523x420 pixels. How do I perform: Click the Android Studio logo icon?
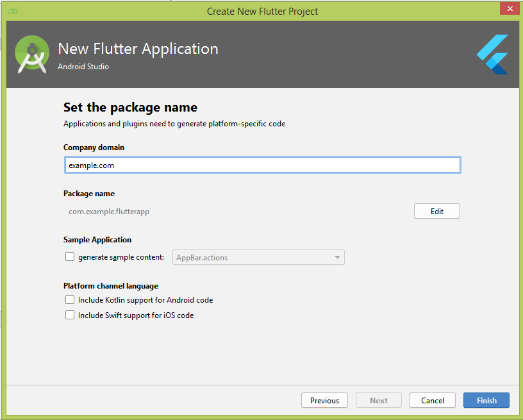click(32, 55)
